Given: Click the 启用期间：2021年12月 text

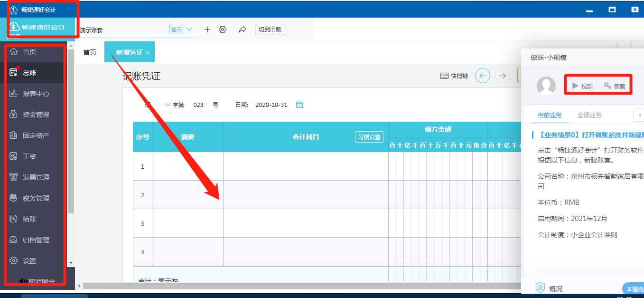Looking at the screenshot, I should click(x=572, y=219).
